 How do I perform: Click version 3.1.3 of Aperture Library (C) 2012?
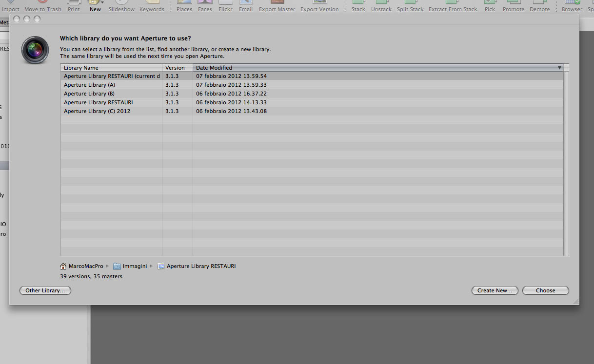pyautogui.click(x=172, y=111)
